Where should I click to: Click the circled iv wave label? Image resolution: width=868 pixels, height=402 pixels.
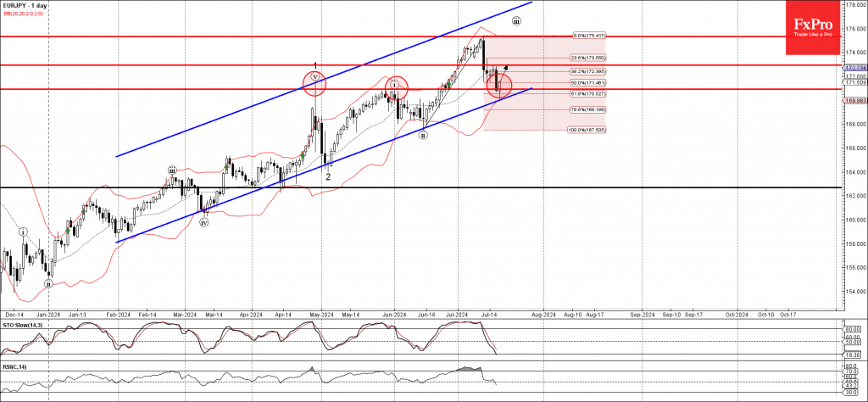[204, 222]
